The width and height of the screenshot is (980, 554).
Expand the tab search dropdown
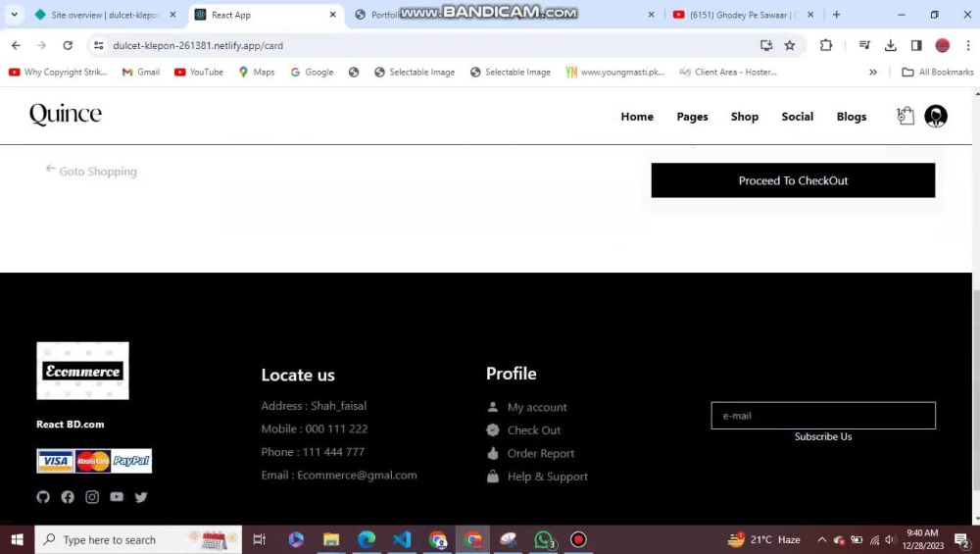tap(14, 15)
